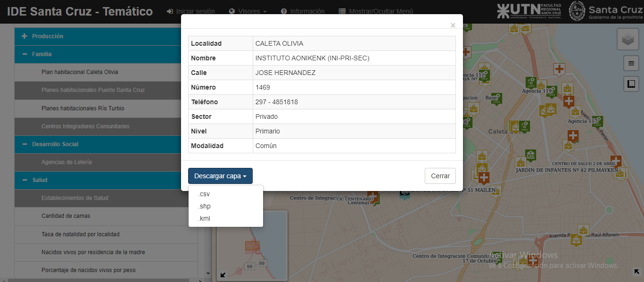Click Iniciar sesión link
This screenshot has width=644, height=282.
(191, 11)
